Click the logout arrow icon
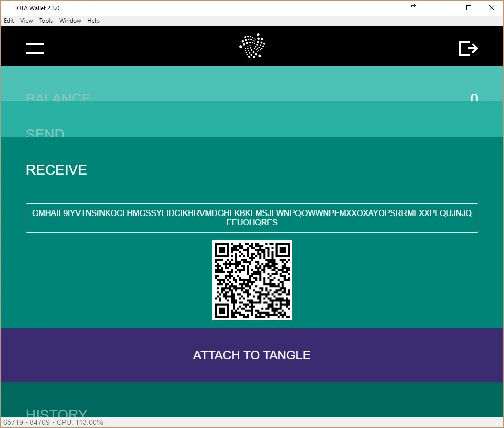Screen dimensions: 504x428 point(468,48)
